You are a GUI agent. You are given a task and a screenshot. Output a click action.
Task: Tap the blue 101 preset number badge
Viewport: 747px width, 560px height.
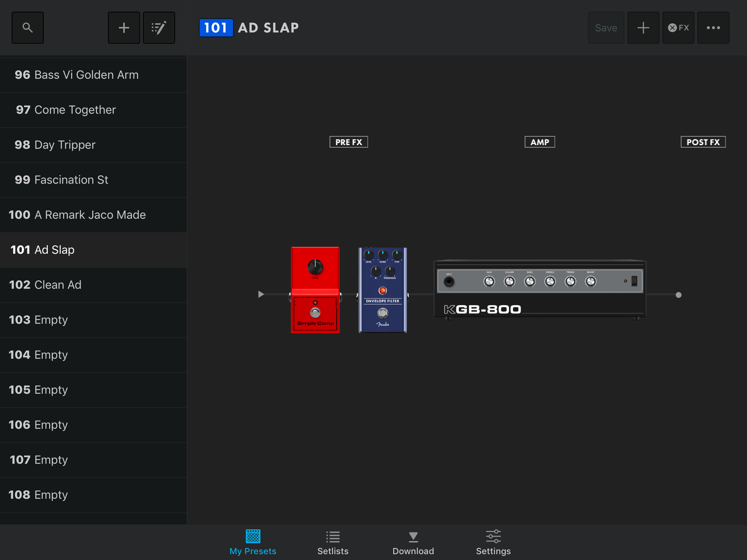[x=216, y=28]
